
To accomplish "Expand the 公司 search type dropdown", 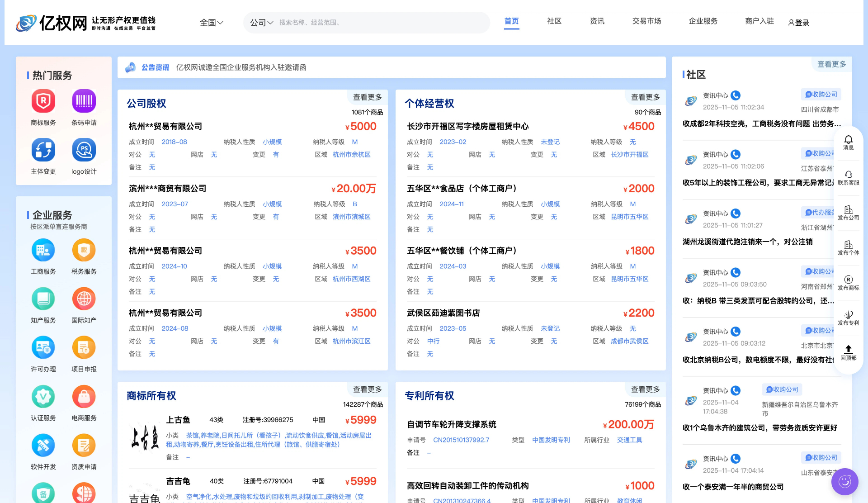I will (261, 22).
